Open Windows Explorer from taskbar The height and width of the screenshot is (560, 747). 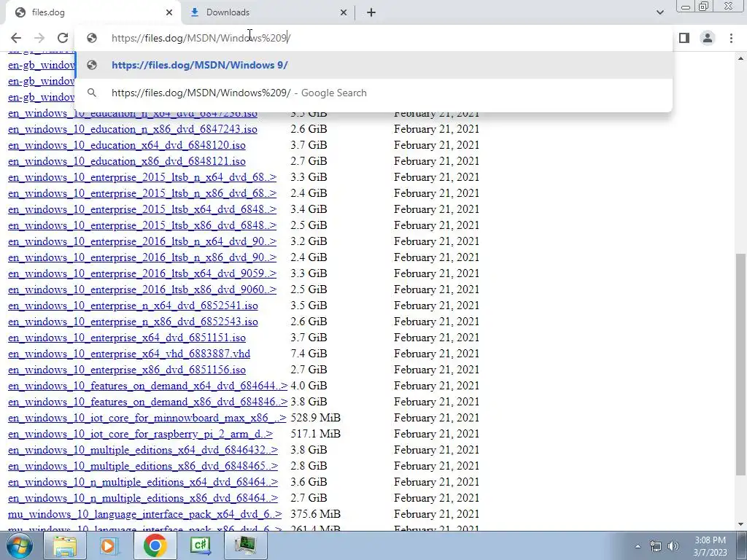click(65, 545)
